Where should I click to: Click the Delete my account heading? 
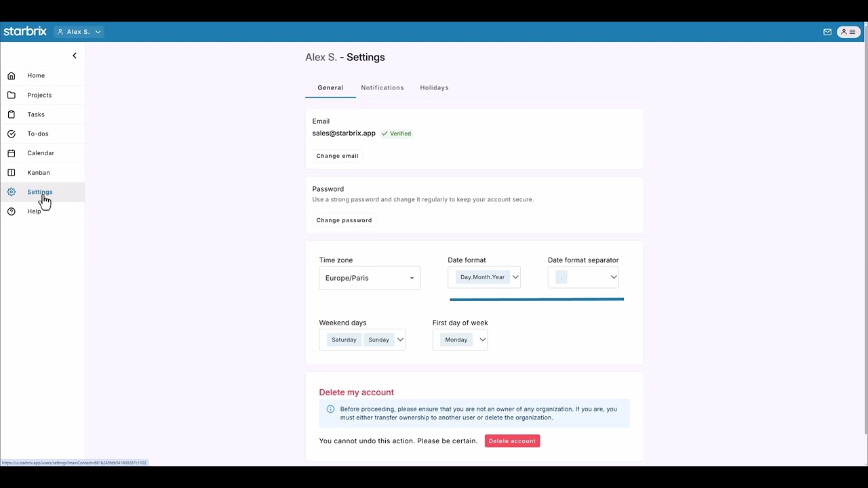[x=357, y=392]
